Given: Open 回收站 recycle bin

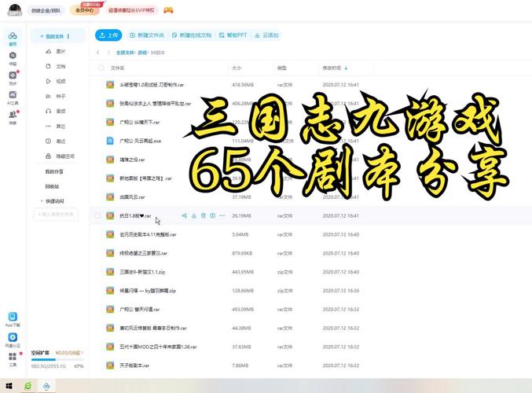Looking at the screenshot, I should [x=52, y=186].
